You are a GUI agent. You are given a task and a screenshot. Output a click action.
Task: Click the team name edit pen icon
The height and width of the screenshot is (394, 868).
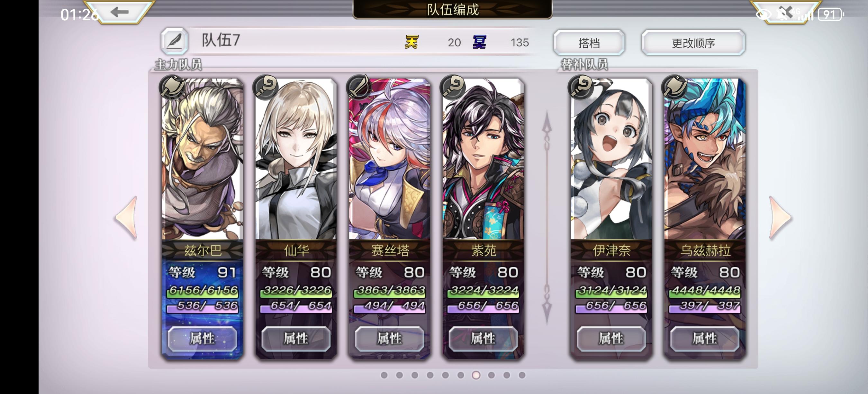point(174,42)
